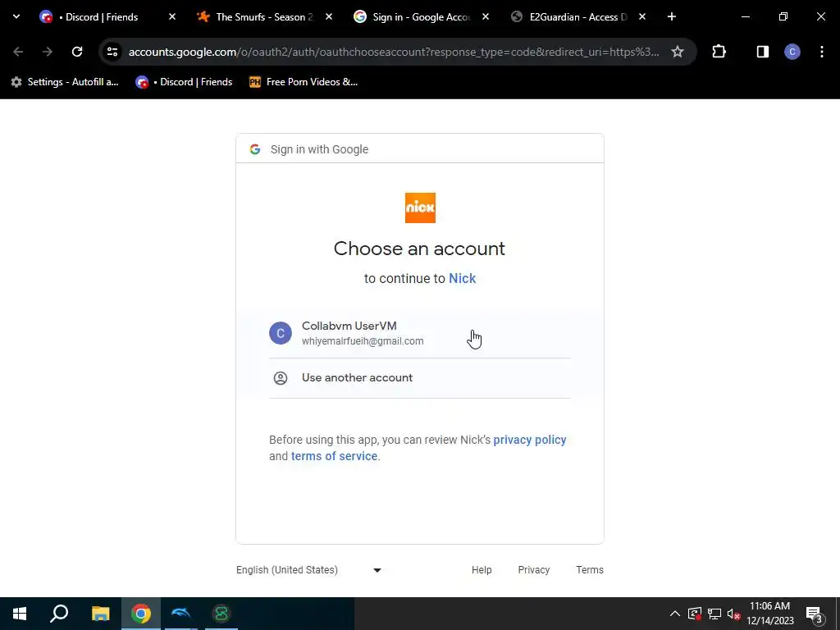The width and height of the screenshot is (840, 630).
Task: Follow the blue Nick app link
Action: (x=463, y=279)
